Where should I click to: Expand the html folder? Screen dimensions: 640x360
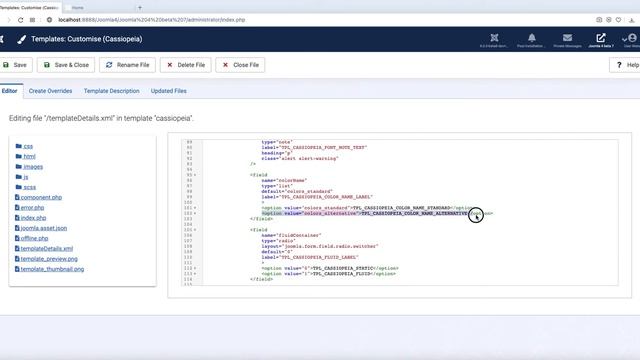click(x=29, y=156)
